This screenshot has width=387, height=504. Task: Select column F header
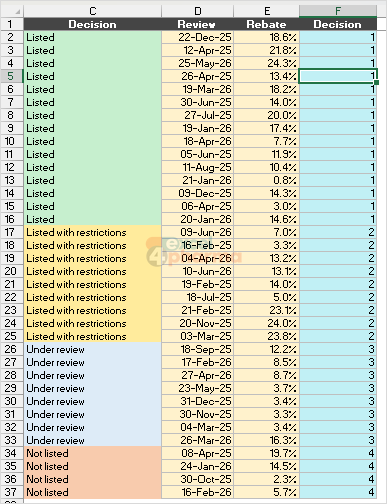338,11
